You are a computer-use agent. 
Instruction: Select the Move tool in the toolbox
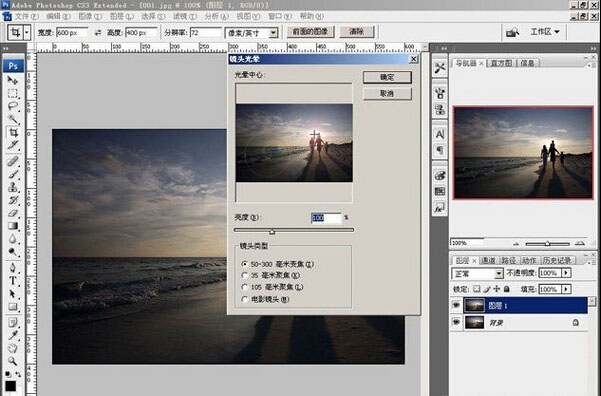[x=13, y=80]
